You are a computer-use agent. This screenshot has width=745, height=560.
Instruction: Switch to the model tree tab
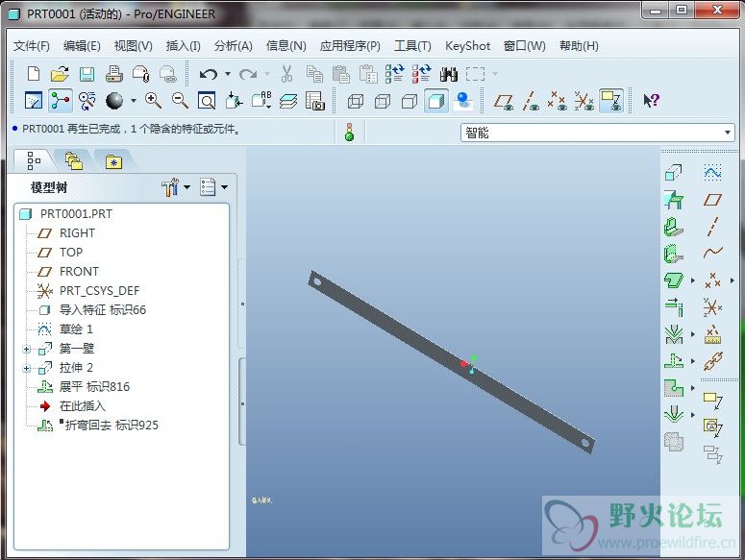(x=34, y=160)
